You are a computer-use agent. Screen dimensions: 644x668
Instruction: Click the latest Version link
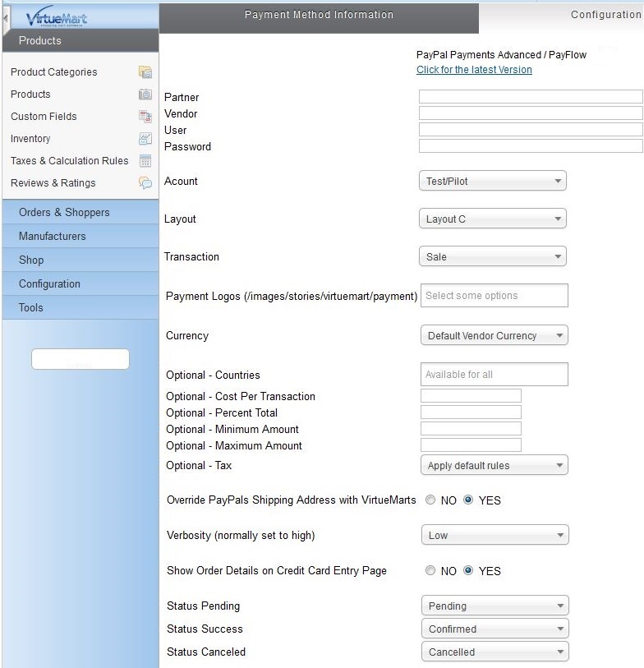tap(474, 70)
